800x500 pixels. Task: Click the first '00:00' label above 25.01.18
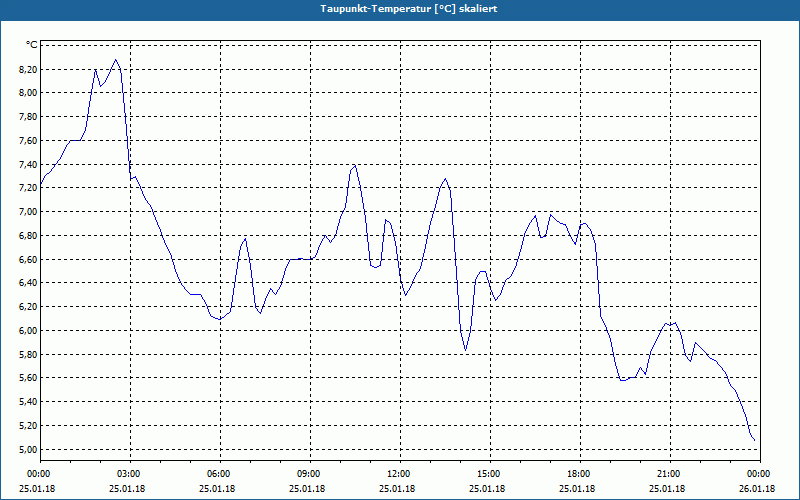[x=39, y=474]
